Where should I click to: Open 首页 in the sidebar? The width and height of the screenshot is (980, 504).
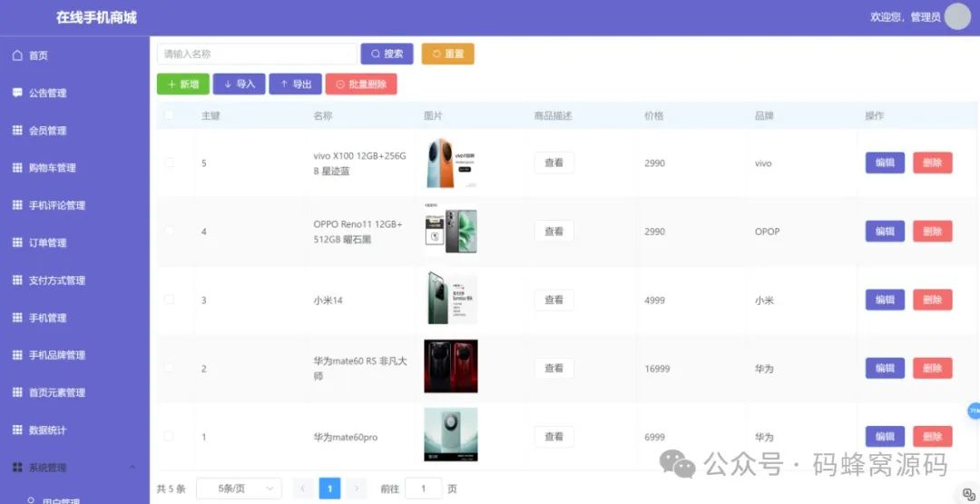click(x=38, y=55)
